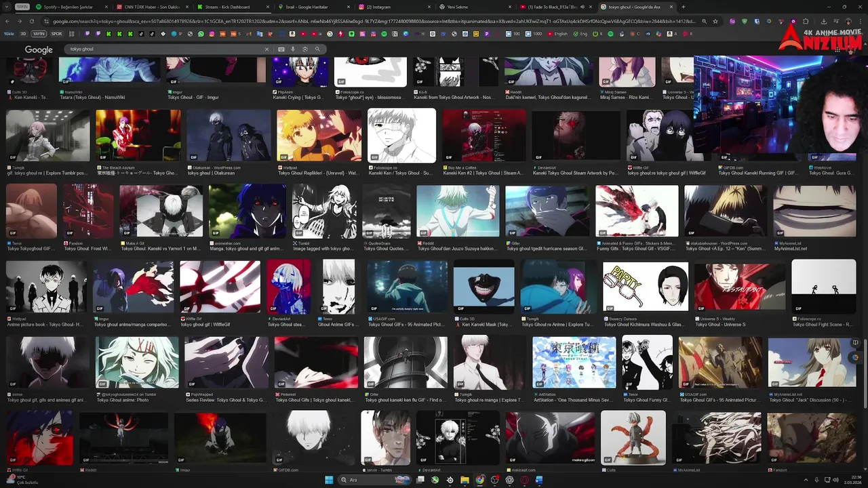Open the SPOR bookmarks folder
Screen dimensions: 868x488
coord(56,34)
